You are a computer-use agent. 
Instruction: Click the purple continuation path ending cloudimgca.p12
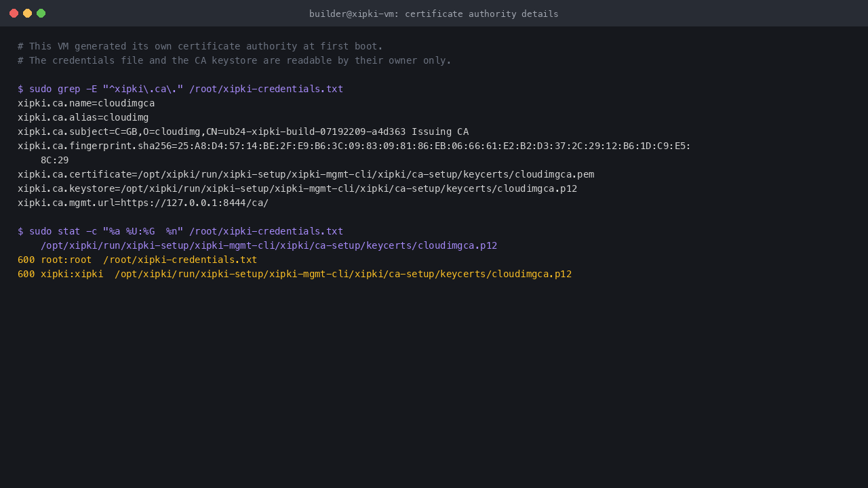[269, 245]
